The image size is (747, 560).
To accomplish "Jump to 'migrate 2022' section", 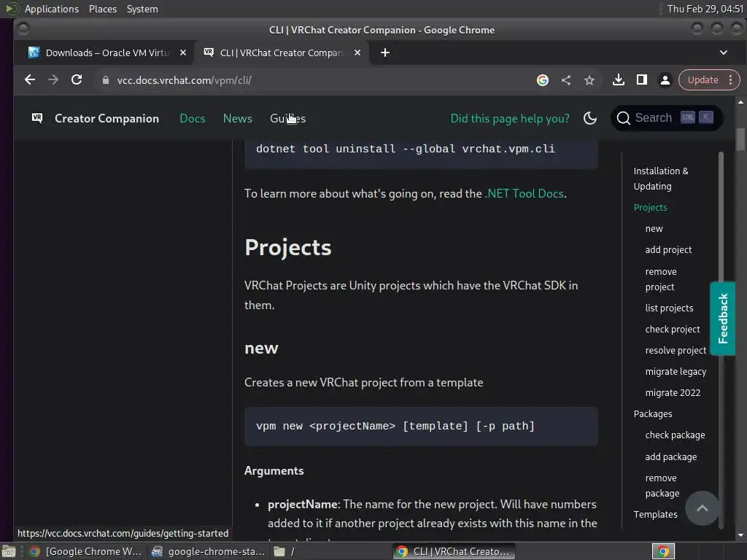I will 673,393.
